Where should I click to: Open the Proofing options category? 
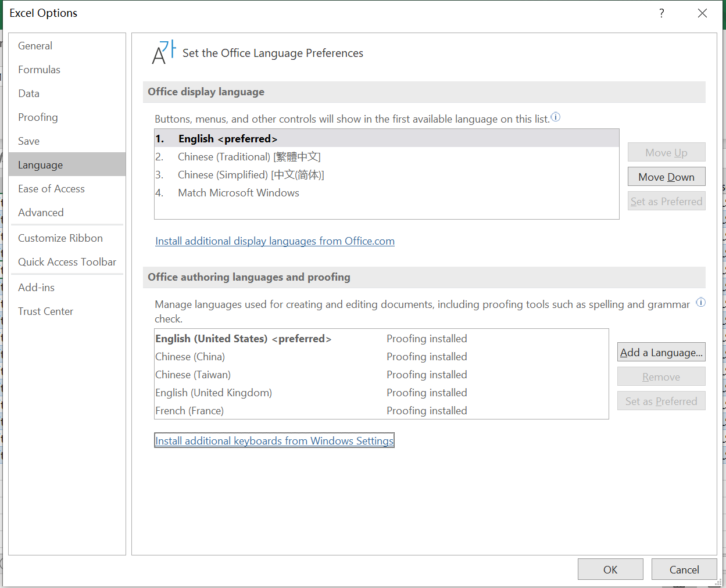tap(67, 117)
